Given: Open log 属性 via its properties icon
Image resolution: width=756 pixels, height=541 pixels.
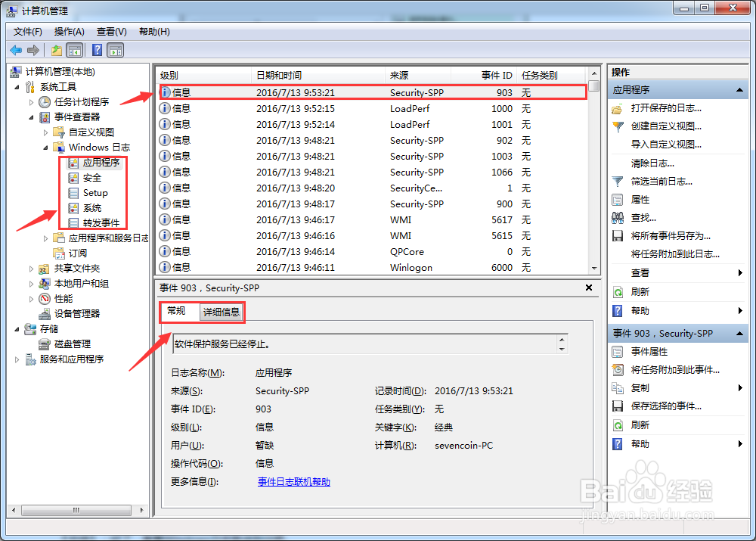Looking at the screenshot, I should tap(618, 199).
